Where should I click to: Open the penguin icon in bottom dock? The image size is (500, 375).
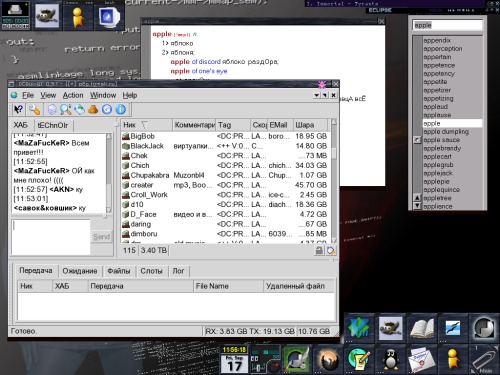click(x=390, y=360)
